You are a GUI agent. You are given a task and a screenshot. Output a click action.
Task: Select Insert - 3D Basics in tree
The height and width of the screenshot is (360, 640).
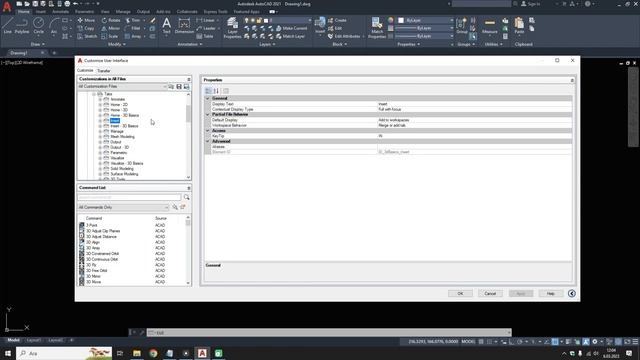coord(124,126)
